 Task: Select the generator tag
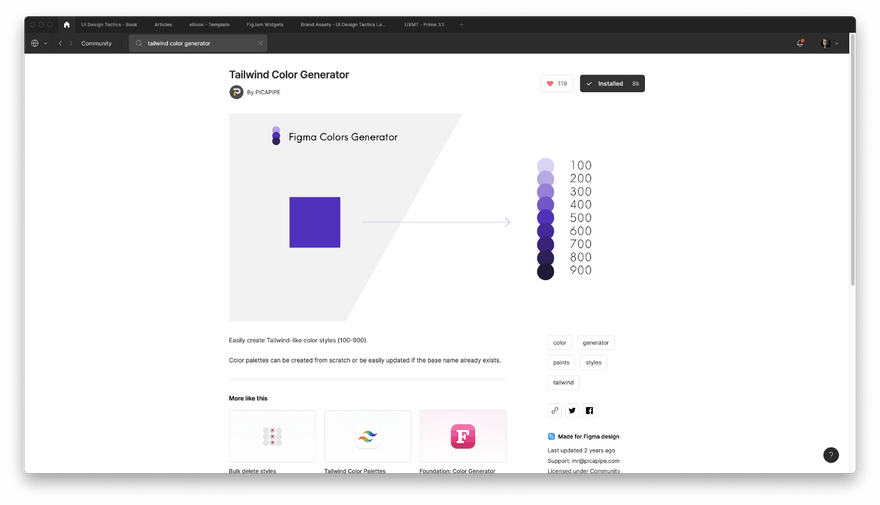click(595, 342)
